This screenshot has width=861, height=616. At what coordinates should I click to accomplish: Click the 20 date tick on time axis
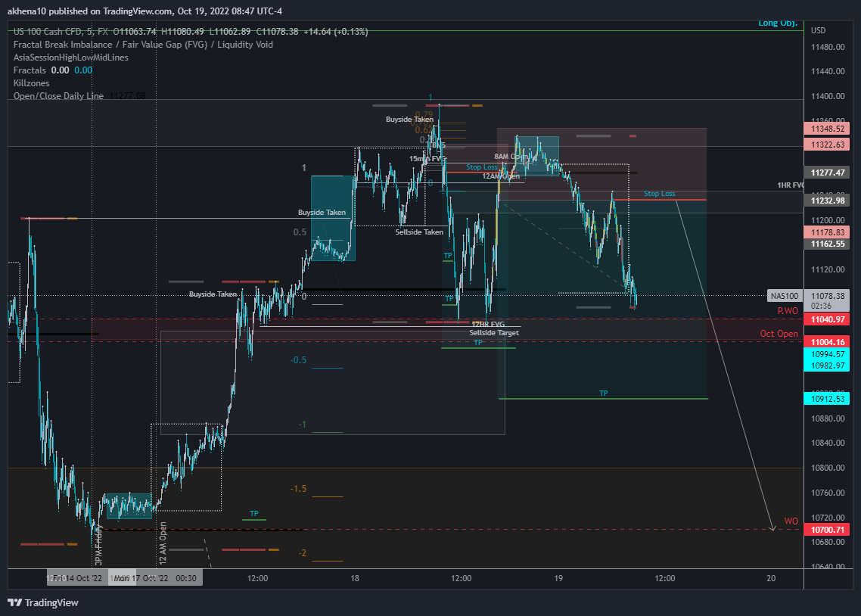(771, 578)
